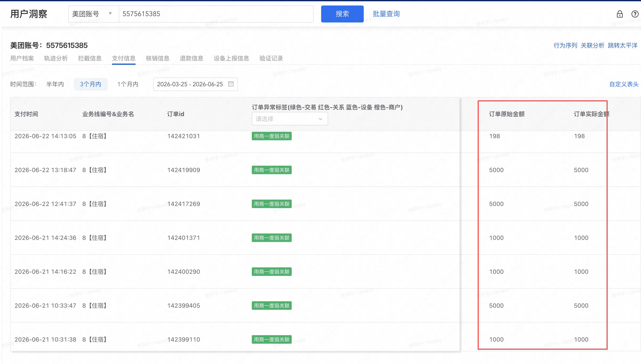Click order id 142417269

tap(184, 204)
